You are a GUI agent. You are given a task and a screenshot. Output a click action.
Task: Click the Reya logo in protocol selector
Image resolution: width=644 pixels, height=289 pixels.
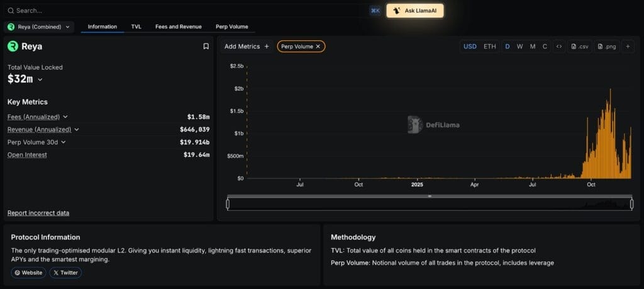pyautogui.click(x=11, y=26)
